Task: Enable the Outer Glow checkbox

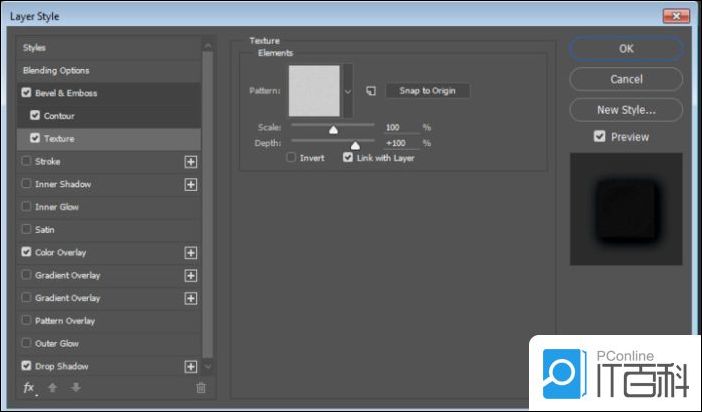Action: click(26, 343)
